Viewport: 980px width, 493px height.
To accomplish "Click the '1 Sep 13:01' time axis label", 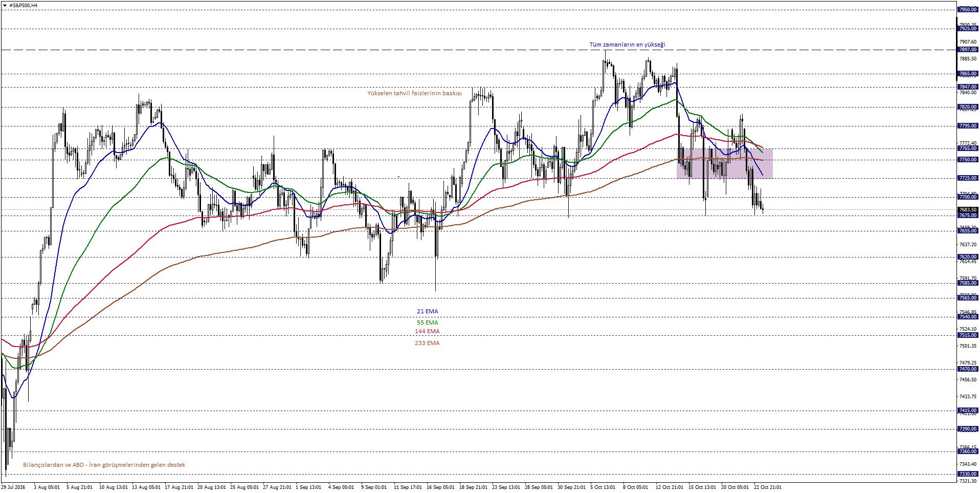I will point(308,487).
